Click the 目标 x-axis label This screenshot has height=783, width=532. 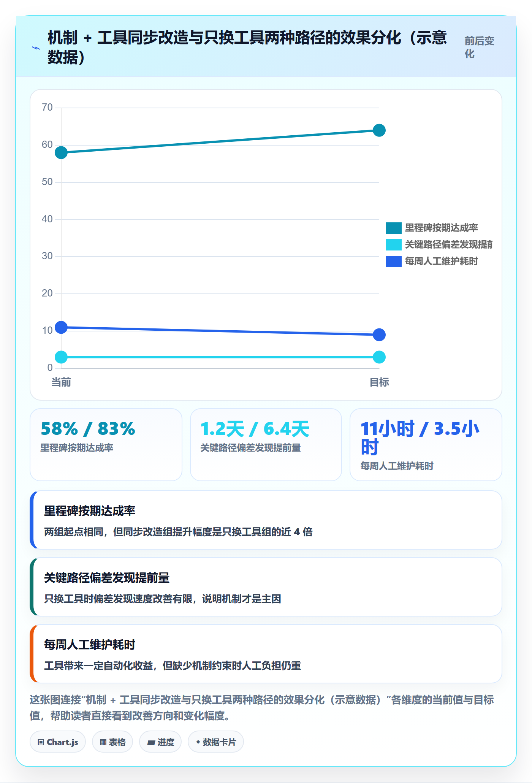pyautogui.click(x=379, y=382)
